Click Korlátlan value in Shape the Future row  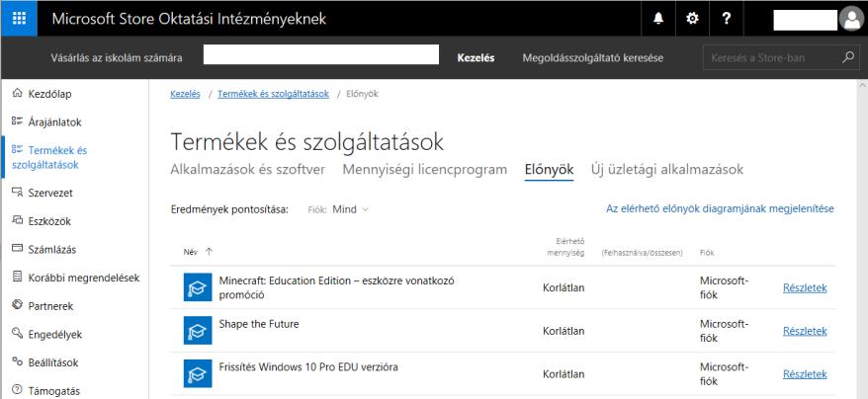(564, 331)
